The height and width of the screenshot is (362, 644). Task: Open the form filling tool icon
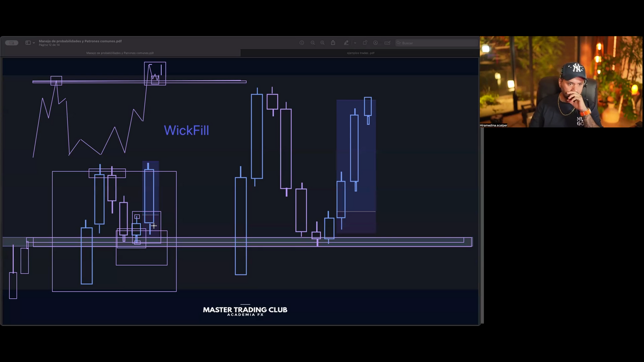pyautogui.click(x=387, y=43)
